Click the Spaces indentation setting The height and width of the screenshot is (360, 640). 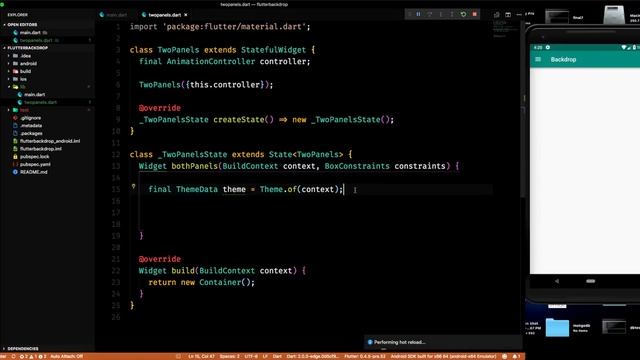pos(230,356)
